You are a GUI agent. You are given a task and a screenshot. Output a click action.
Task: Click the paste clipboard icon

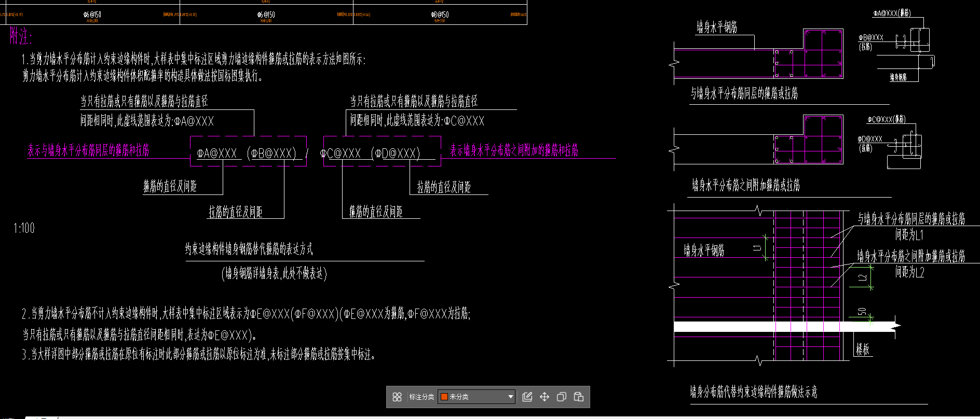pyautogui.click(x=579, y=397)
